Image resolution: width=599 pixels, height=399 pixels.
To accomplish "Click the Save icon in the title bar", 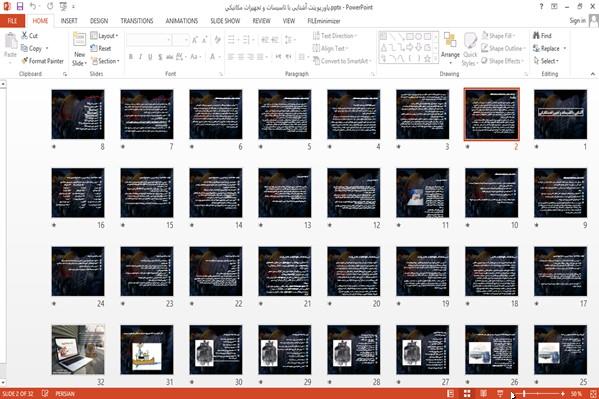I will 20,6.
